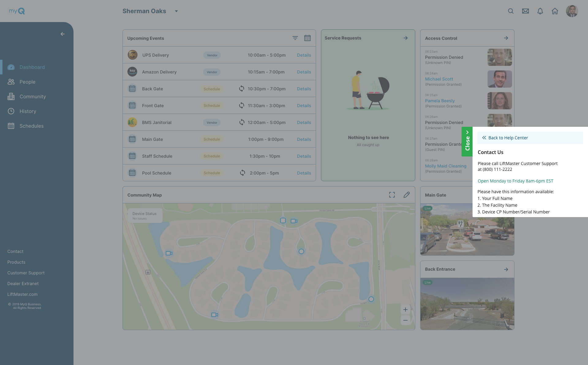Open notifications bell icon
588x365 pixels.
540,11
